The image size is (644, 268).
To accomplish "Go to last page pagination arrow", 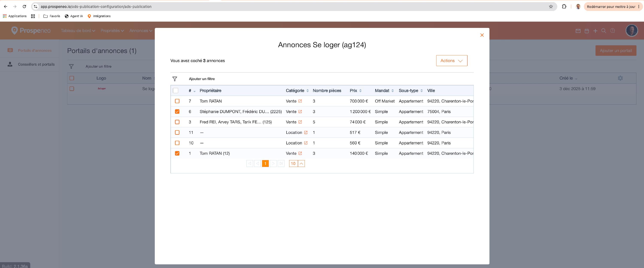I will (x=281, y=164).
